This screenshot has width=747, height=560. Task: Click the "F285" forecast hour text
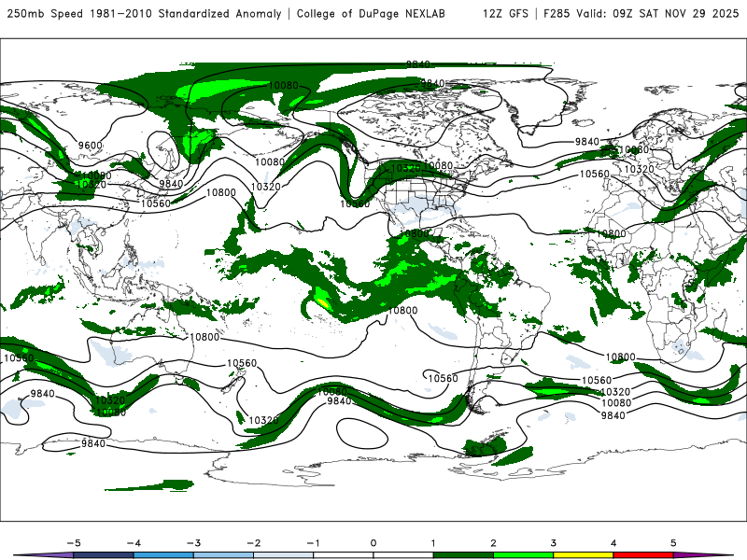(557, 13)
